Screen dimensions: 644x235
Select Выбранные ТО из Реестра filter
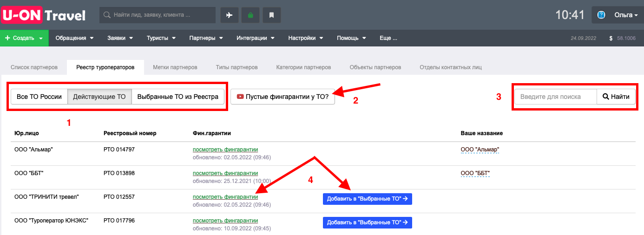[178, 97]
